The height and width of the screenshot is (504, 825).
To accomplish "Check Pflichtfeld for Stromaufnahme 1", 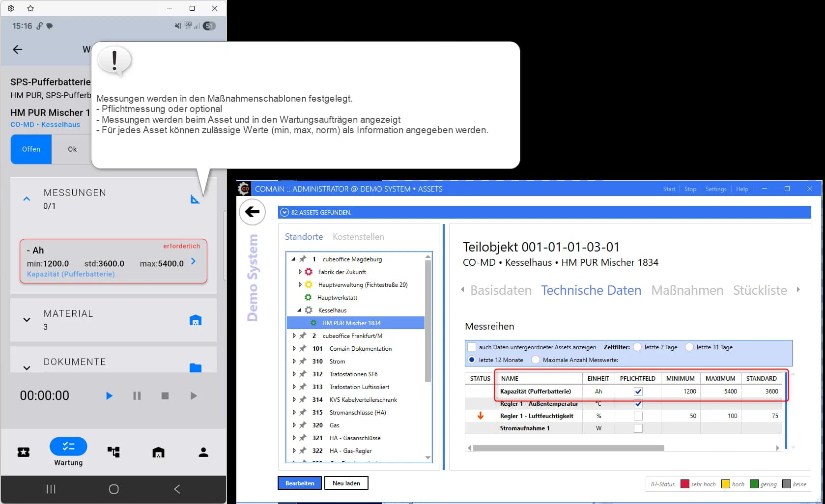I will pos(638,428).
